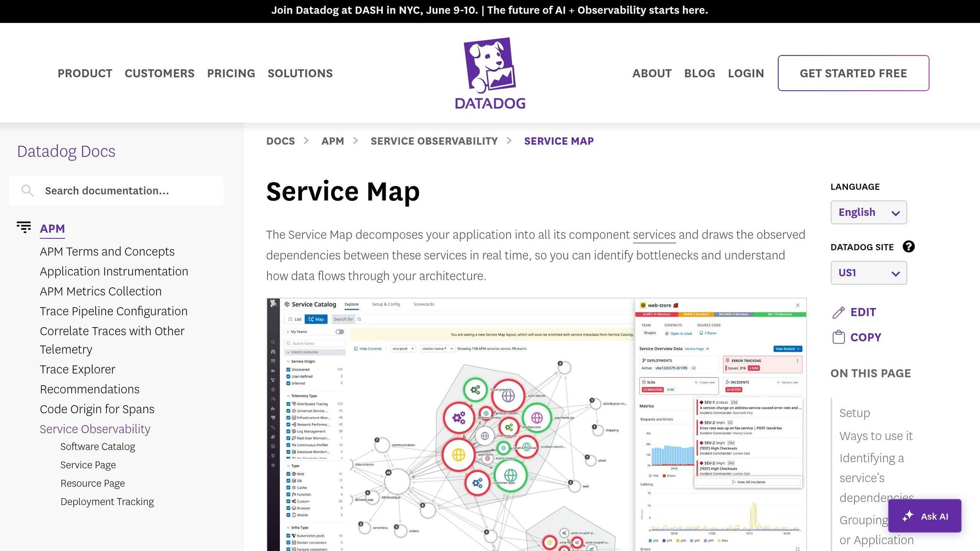The width and height of the screenshot is (980, 551).
Task: Uncheck the Discovered service origin filter
Action: pyautogui.click(x=288, y=369)
